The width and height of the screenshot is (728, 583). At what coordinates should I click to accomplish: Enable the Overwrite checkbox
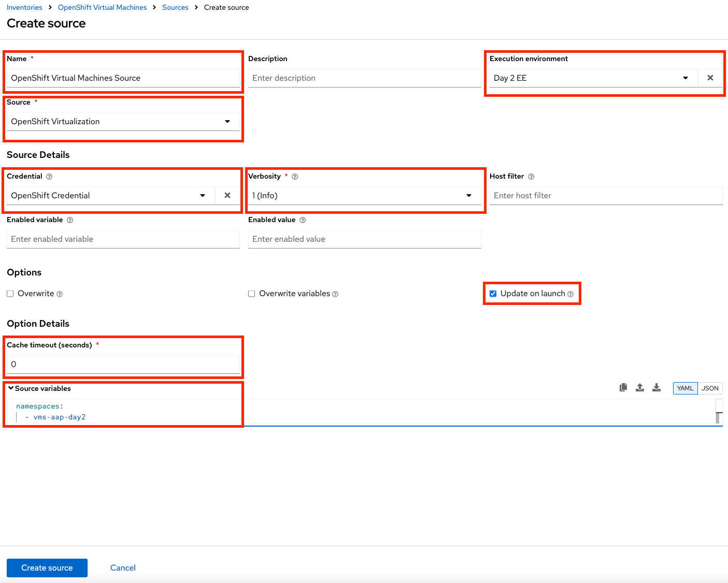coord(10,294)
